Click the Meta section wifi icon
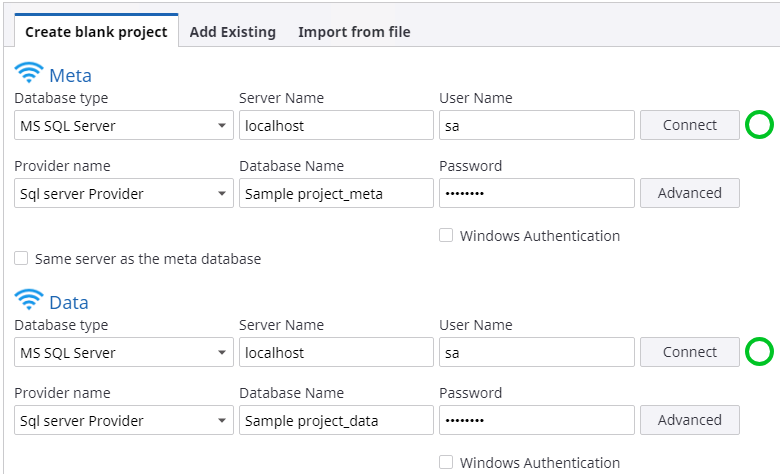The height and width of the screenshot is (474, 780). (x=29, y=73)
